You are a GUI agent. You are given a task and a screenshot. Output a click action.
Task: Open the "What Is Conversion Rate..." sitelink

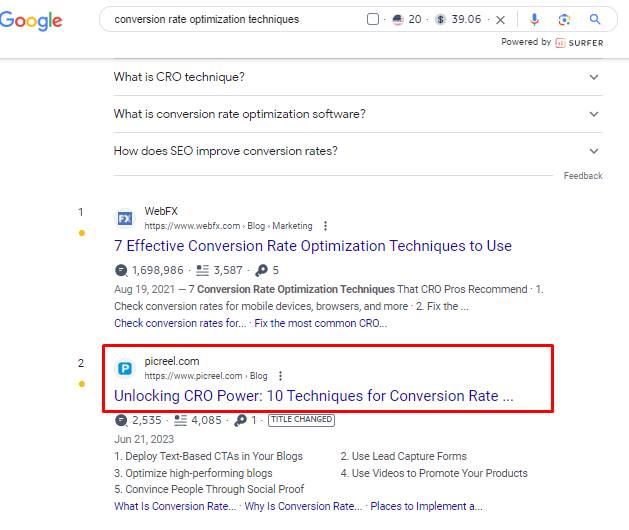[x=175, y=506]
